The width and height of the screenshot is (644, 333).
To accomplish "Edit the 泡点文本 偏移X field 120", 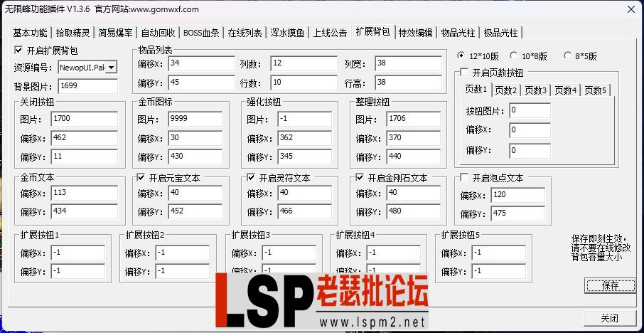I will (x=518, y=195).
